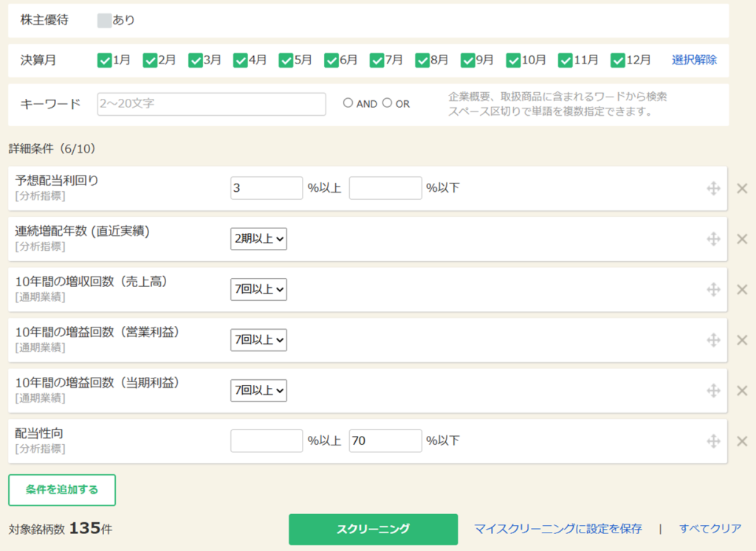Delete the 10年間の増益回数（営業利益） condition

[x=742, y=340]
